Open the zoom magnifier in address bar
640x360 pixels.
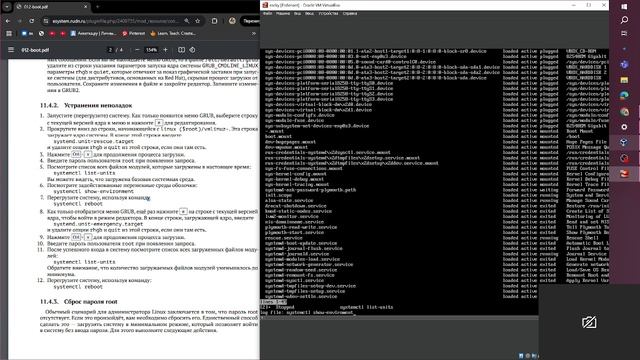coord(187,21)
